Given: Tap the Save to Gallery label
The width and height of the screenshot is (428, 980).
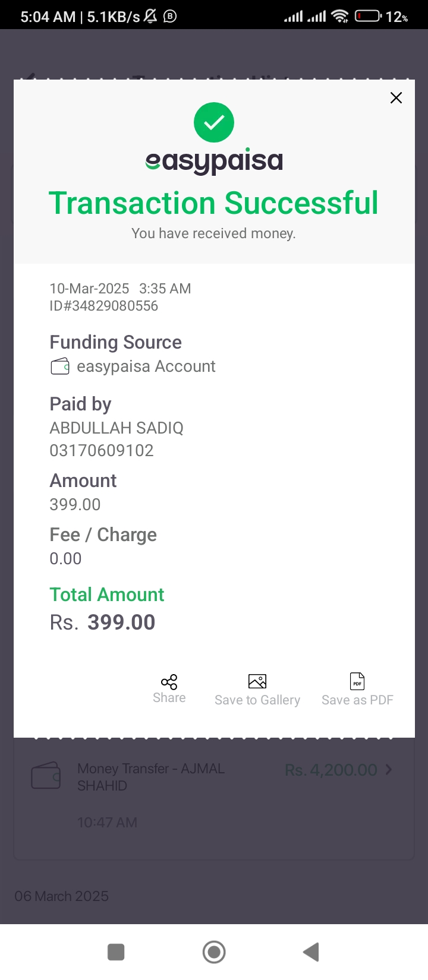Looking at the screenshot, I should tap(257, 700).
